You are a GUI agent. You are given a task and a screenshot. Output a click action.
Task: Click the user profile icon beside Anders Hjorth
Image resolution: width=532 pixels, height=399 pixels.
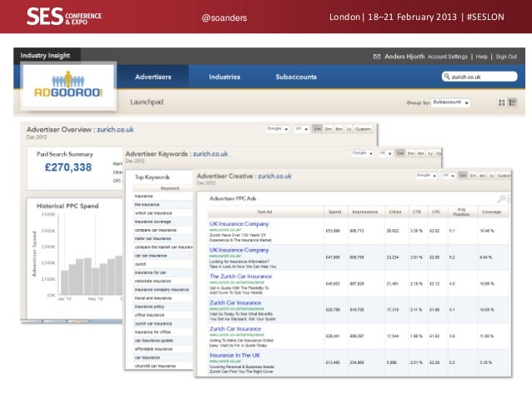pos(377,57)
